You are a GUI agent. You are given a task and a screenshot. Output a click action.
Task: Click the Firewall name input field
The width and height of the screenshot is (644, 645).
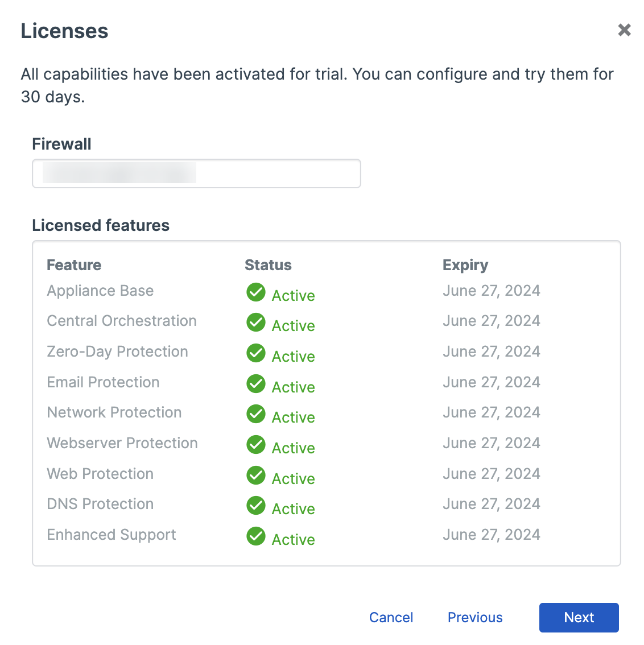click(x=196, y=173)
